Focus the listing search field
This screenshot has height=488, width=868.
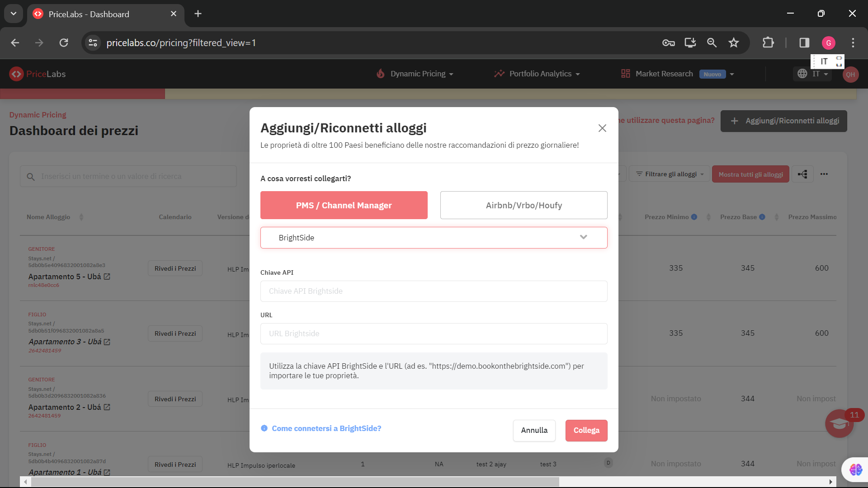coord(128,176)
